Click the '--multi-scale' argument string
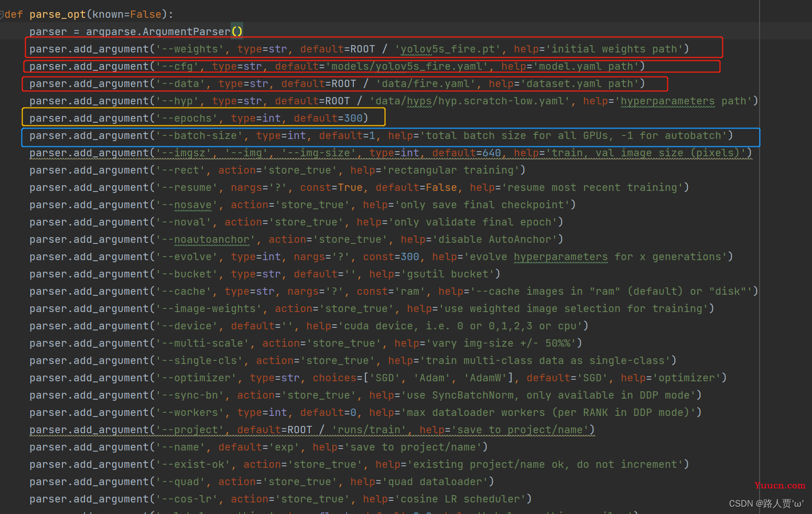Screen dimensions: 812x514 (x=202, y=344)
